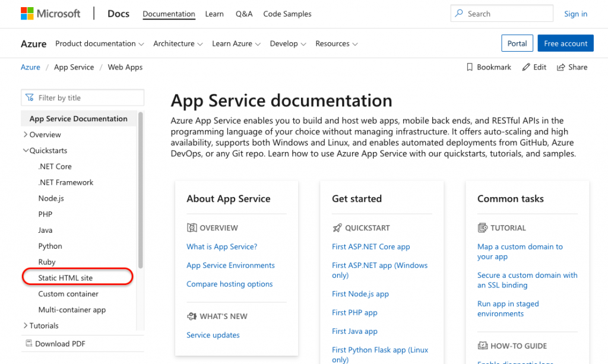Click the Portal button
This screenshot has height=364, width=608.
tap(517, 43)
